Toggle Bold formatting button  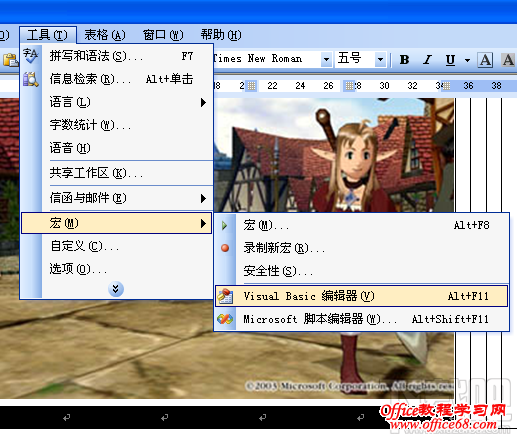coord(404,60)
